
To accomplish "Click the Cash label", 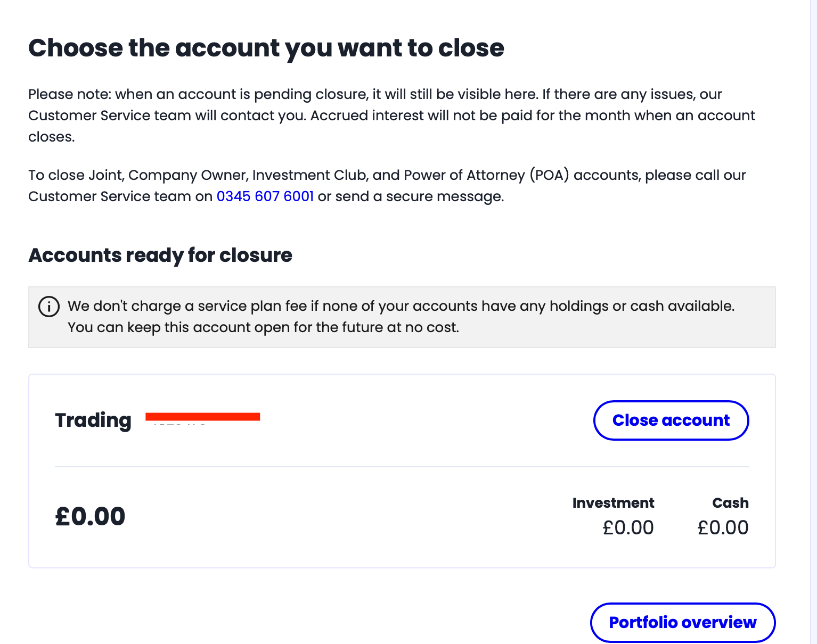I will [x=730, y=503].
